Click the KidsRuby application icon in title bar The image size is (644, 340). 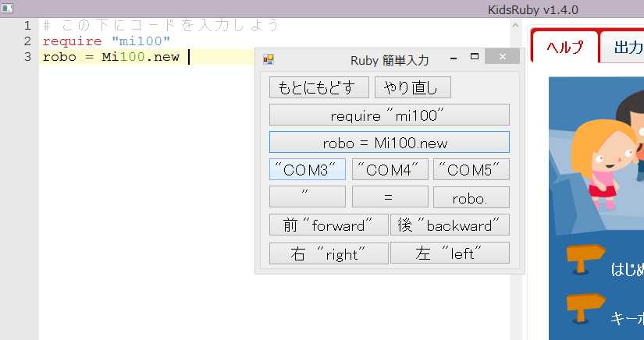pyautogui.click(x=7, y=8)
